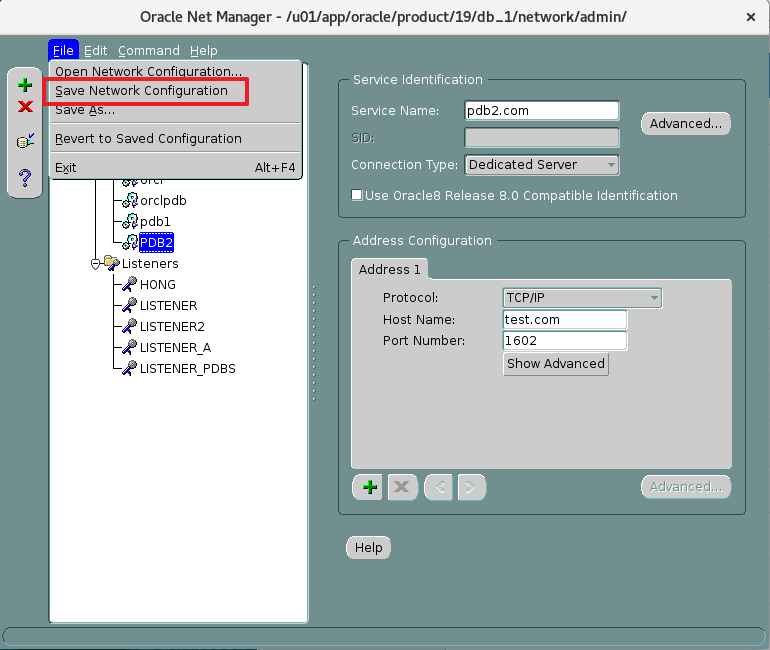770x650 pixels.
Task: Select pdb1 in the tree
Action: coord(155,221)
